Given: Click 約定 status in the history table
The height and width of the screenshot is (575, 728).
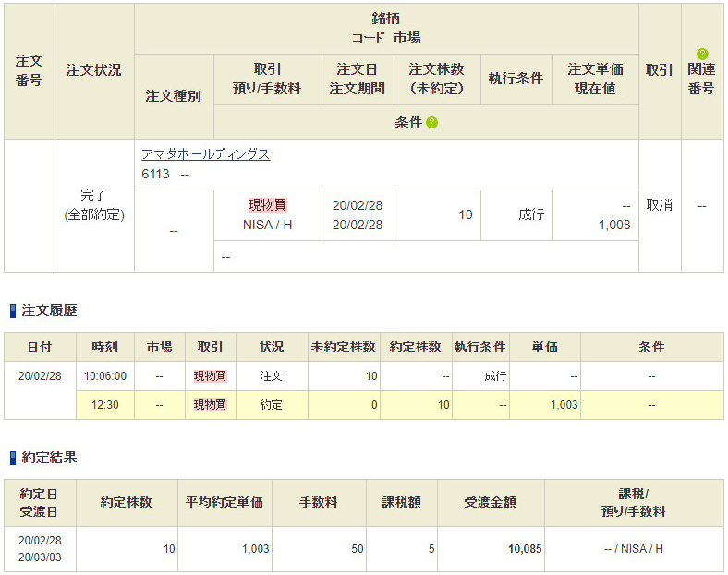Looking at the screenshot, I should point(271,405).
